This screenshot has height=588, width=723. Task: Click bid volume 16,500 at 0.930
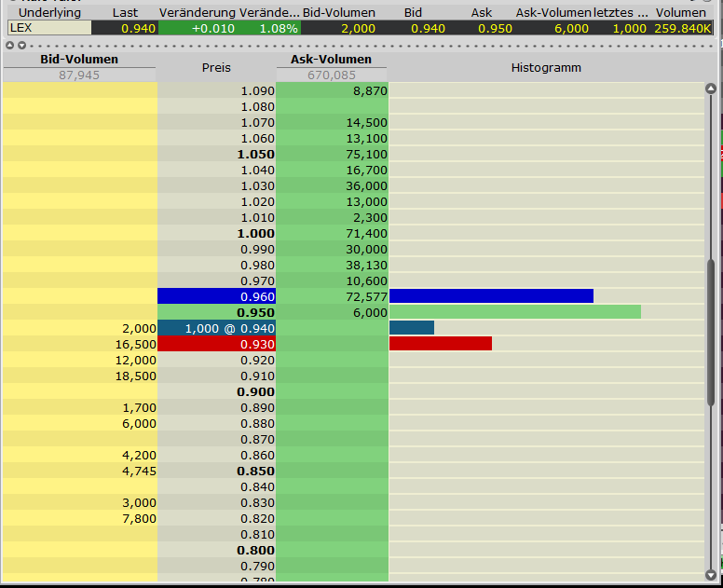pos(136,344)
